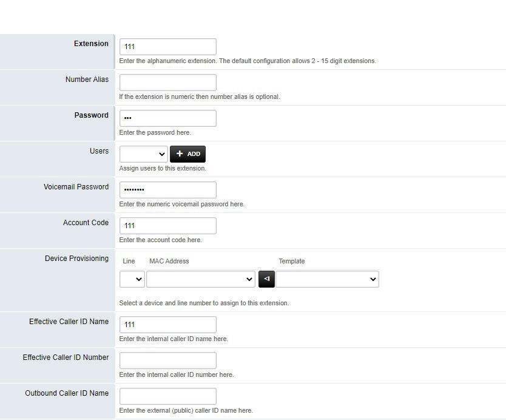The image size is (506, 420).
Task: Open the Line dropdown in Device Provisioning
Action: 132,279
